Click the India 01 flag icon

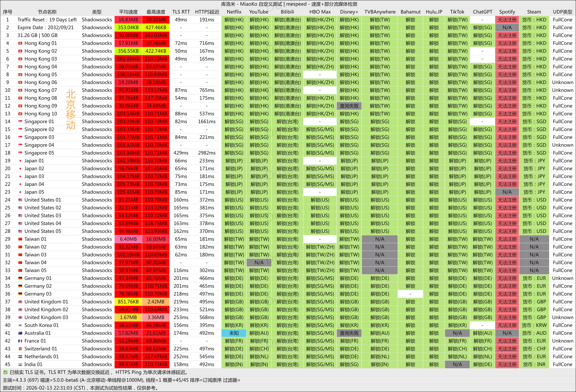(20, 364)
